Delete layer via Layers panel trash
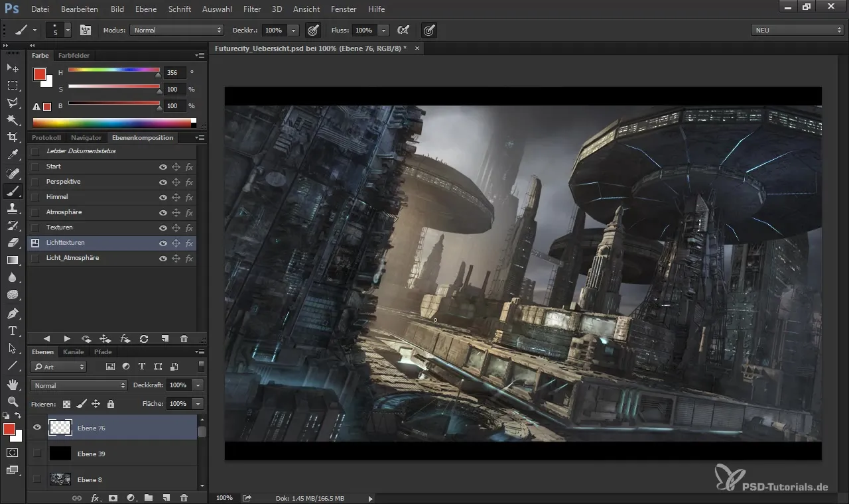849x504 pixels. tap(184, 497)
